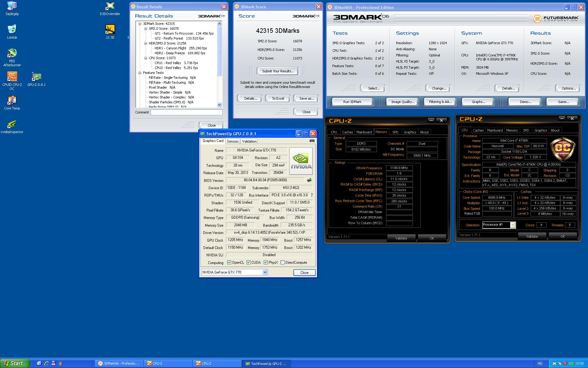Launch the MSI Afterburner desktop shortcut

pyautogui.click(x=12, y=57)
